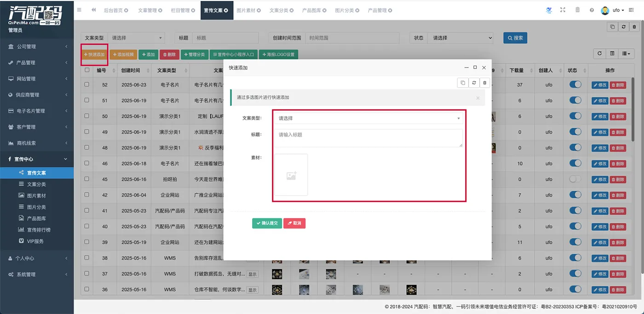Select all rows with header checkbox

point(87,70)
